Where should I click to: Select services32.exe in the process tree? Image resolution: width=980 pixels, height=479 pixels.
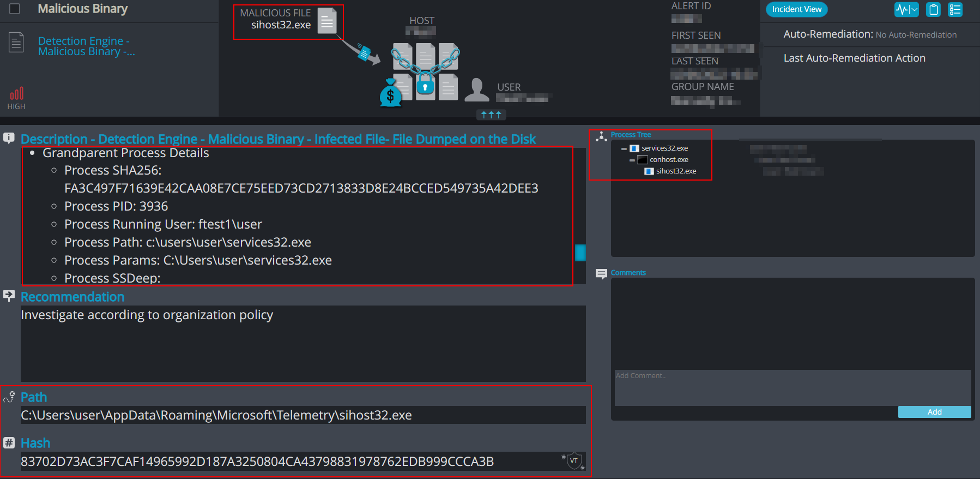(x=664, y=148)
